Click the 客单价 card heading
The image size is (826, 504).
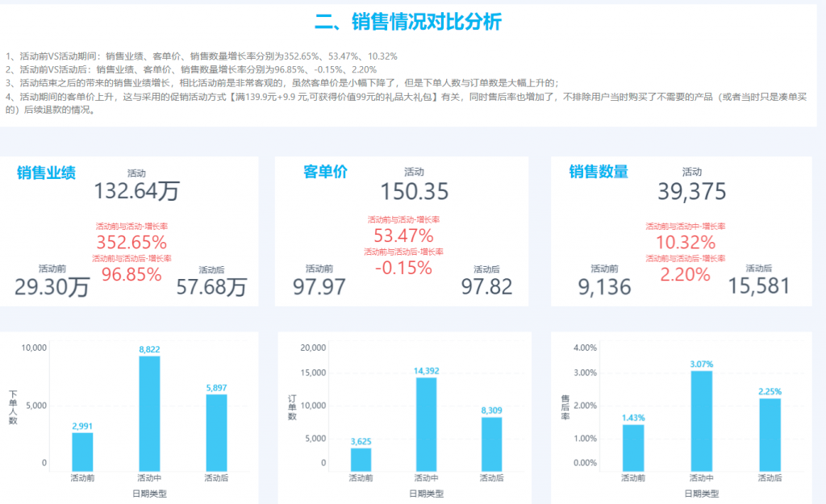[x=326, y=172]
